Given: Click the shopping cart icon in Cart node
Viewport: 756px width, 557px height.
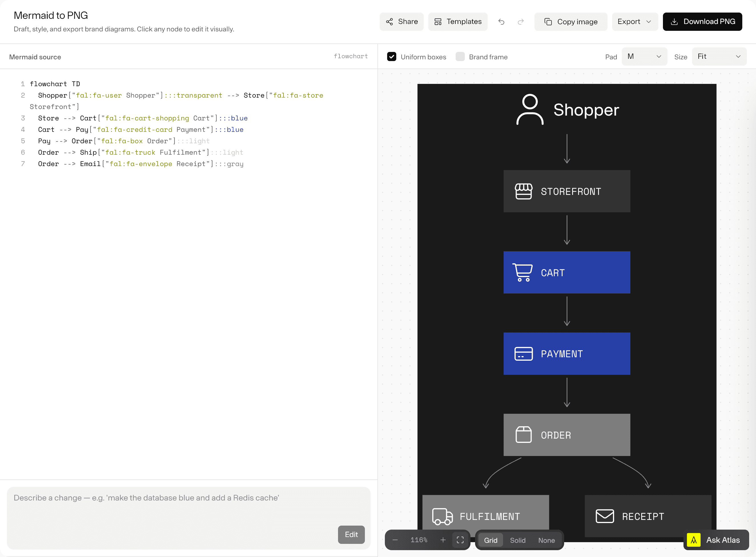Looking at the screenshot, I should [522, 273].
